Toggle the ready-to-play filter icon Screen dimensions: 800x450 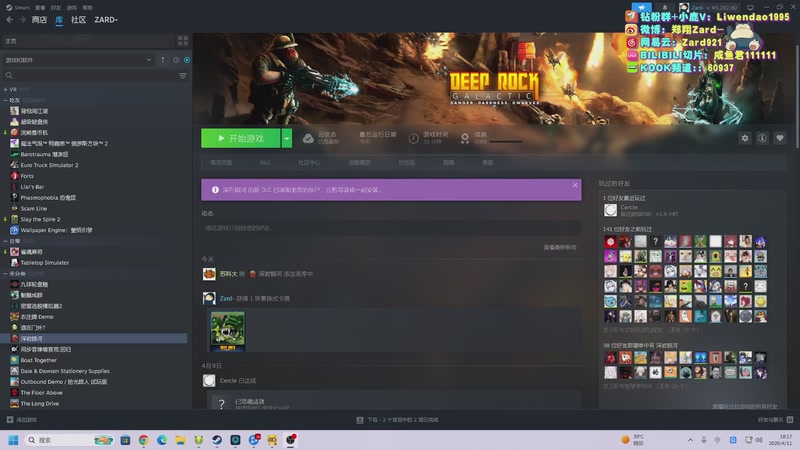187,60
